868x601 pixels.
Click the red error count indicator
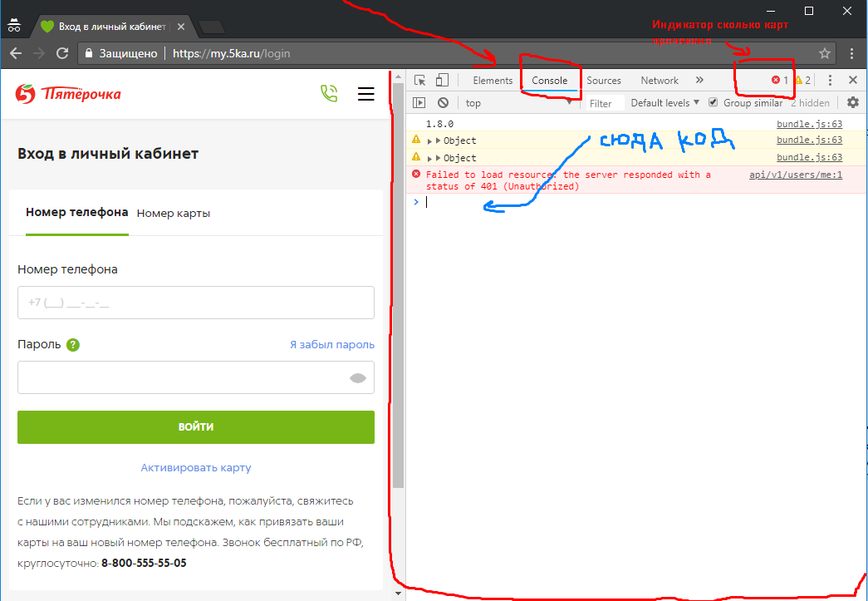click(779, 81)
